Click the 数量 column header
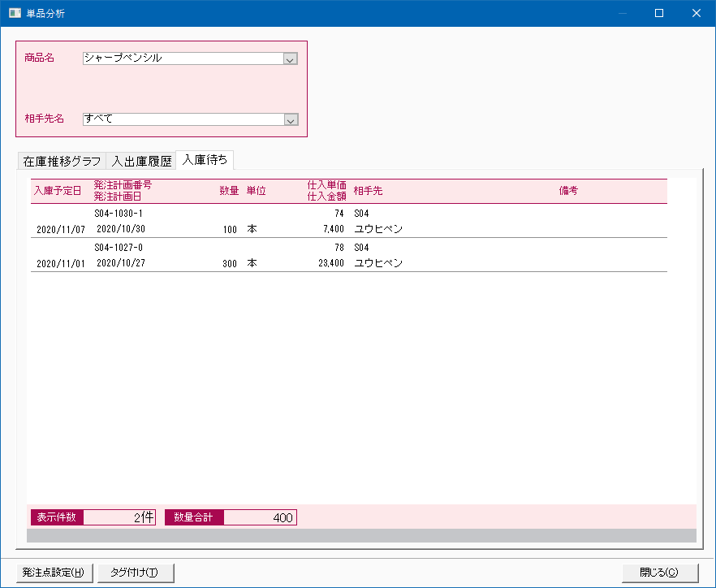Viewport: 716px width, 588px height. 229,191
